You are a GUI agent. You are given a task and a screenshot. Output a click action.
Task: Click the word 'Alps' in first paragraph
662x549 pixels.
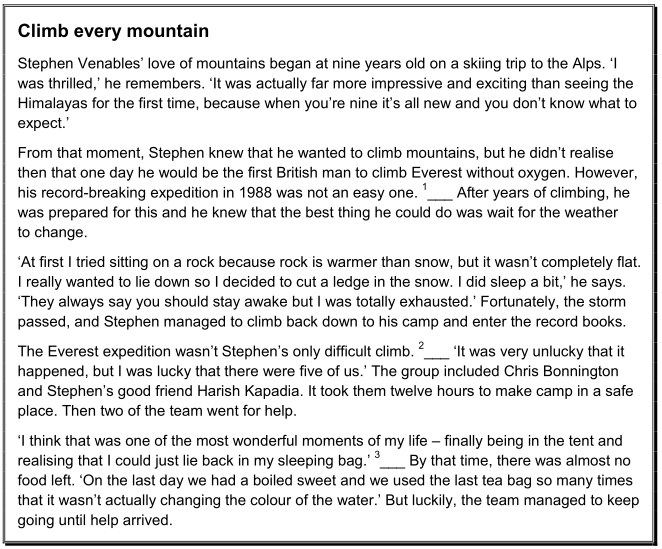(586, 64)
